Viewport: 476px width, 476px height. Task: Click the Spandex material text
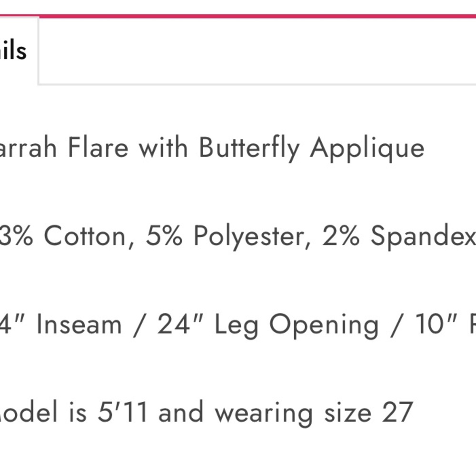(400, 234)
